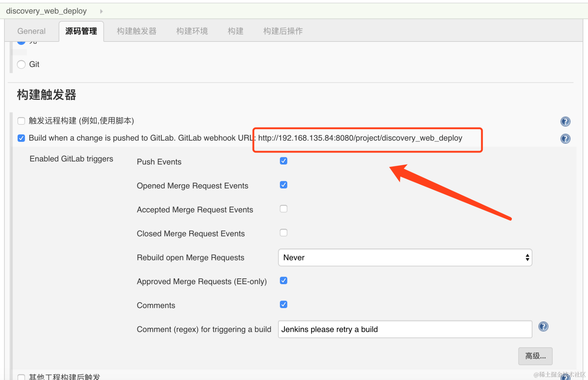Click the 构建触发器 section heading
The width and height of the screenshot is (588, 380).
click(x=46, y=95)
